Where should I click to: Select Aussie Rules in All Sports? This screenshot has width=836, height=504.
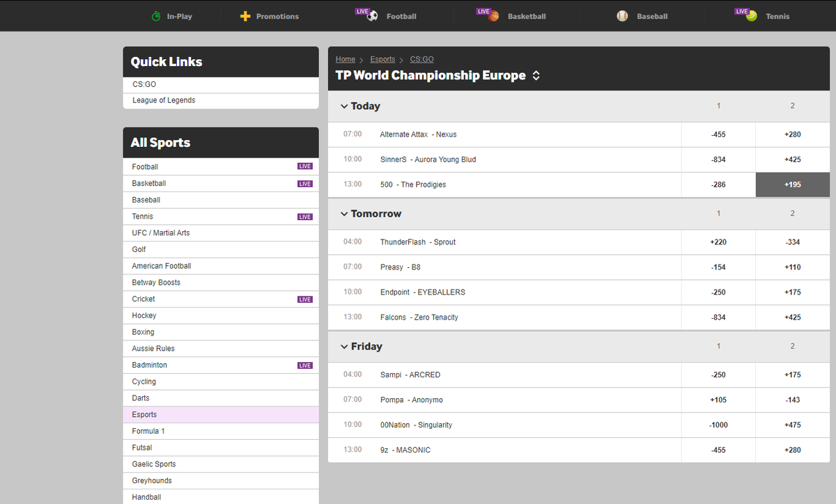coord(221,349)
